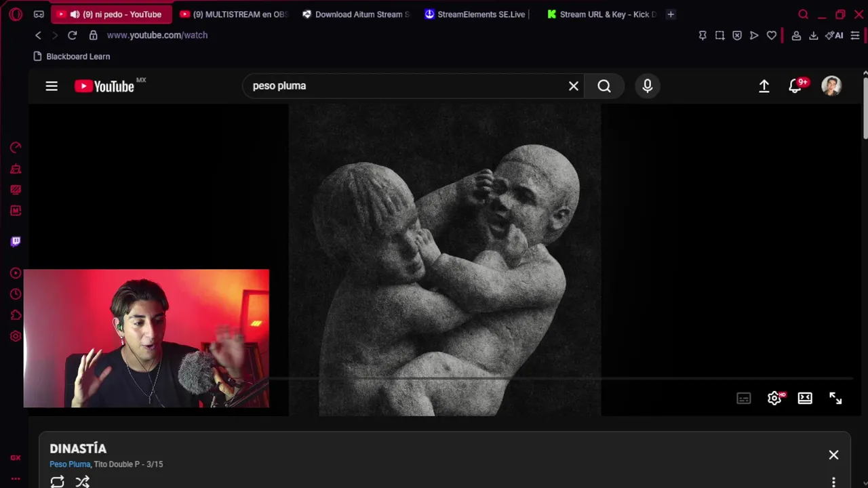
Task: Reload the current YouTube page
Action: 72,35
